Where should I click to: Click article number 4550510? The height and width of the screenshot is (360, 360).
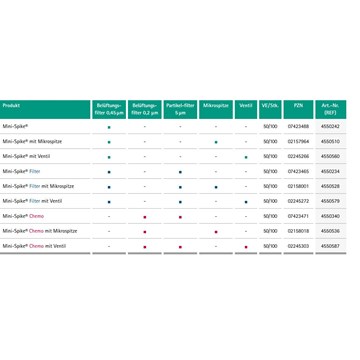tap(330, 142)
